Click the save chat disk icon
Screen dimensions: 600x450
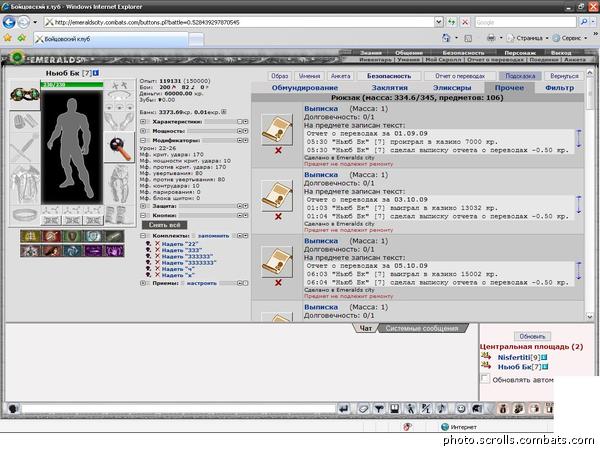coord(395,409)
